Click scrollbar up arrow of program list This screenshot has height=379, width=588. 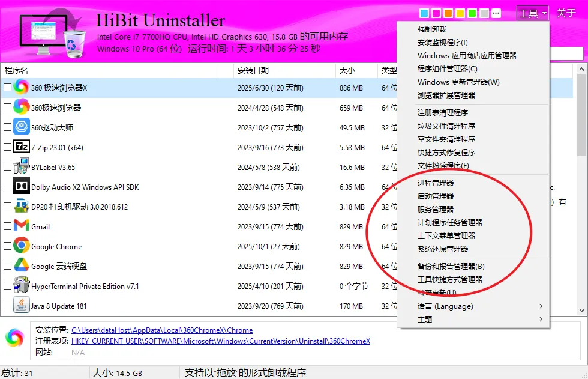(581, 69)
